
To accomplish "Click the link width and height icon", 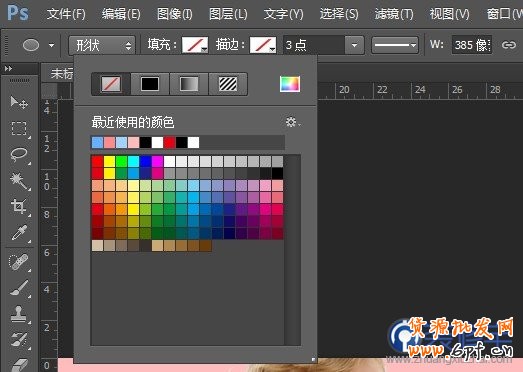I will click(x=508, y=45).
